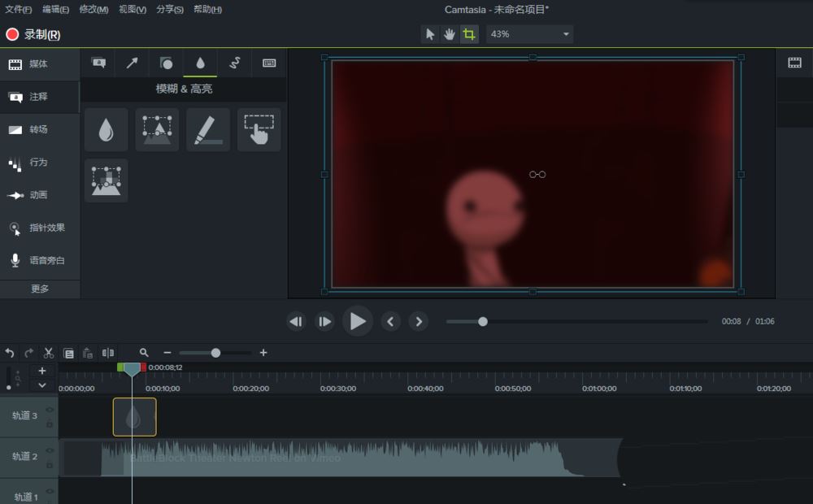This screenshot has width=813, height=504.
Task: Click the preview playback scrubber knob
Action: point(483,322)
